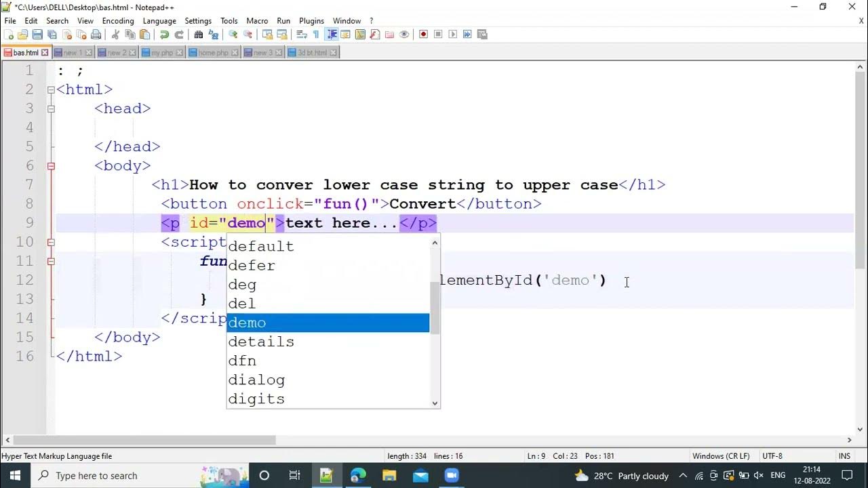Click the Zoom In toolbar icon

[x=233, y=34]
